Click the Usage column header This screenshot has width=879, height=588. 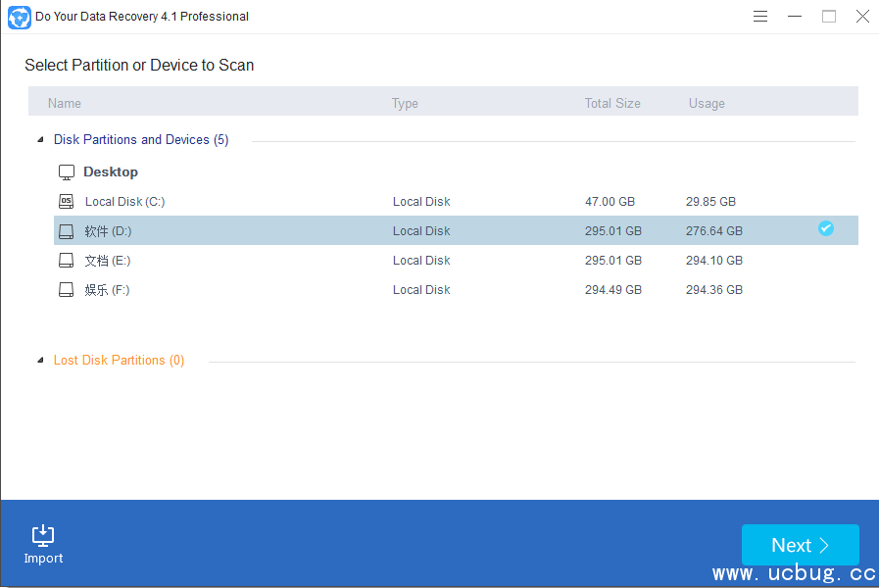click(x=706, y=103)
